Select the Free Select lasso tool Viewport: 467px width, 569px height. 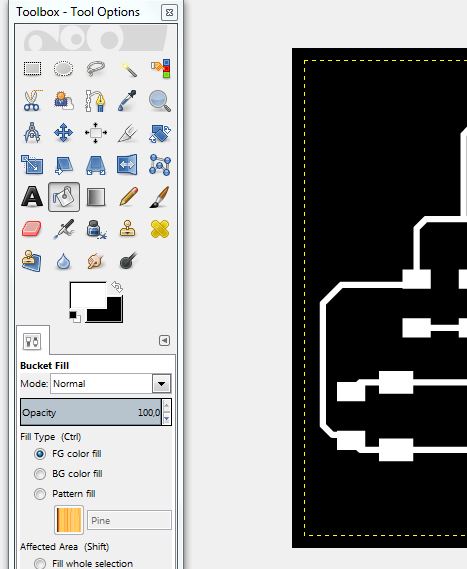pyautogui.click(x=95, y=69)
